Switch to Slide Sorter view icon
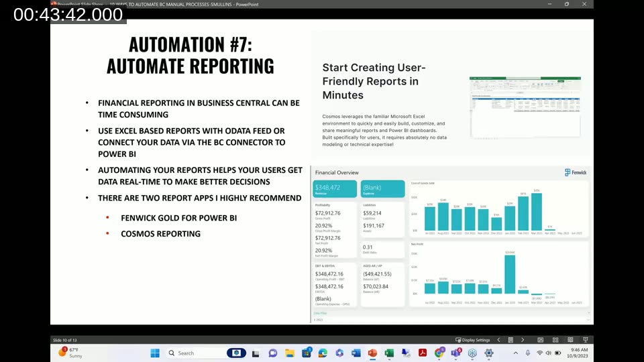Screen dimensions: 644x362 click(x=555, y=340)
